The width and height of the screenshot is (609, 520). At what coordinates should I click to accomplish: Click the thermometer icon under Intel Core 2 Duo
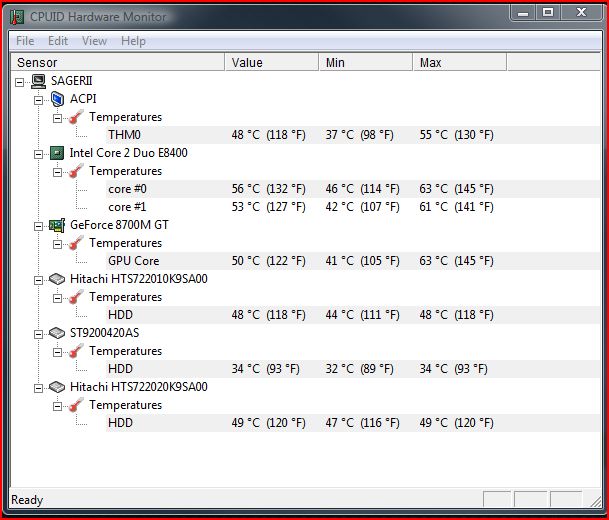coord(76,171)
